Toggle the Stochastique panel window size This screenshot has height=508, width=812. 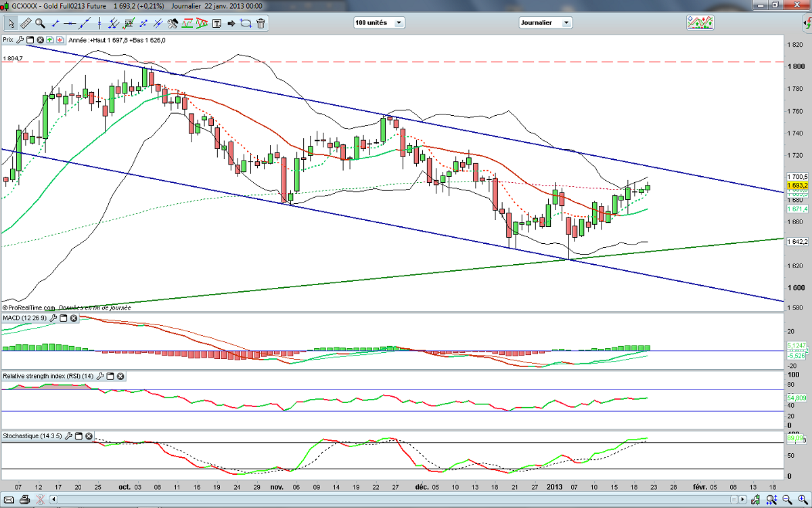78,436
